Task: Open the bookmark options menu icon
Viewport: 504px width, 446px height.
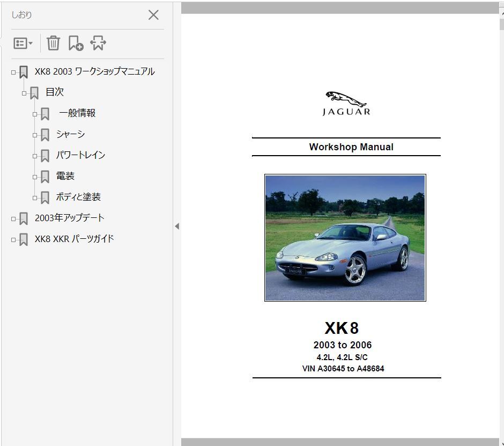Action: [23, 43]
